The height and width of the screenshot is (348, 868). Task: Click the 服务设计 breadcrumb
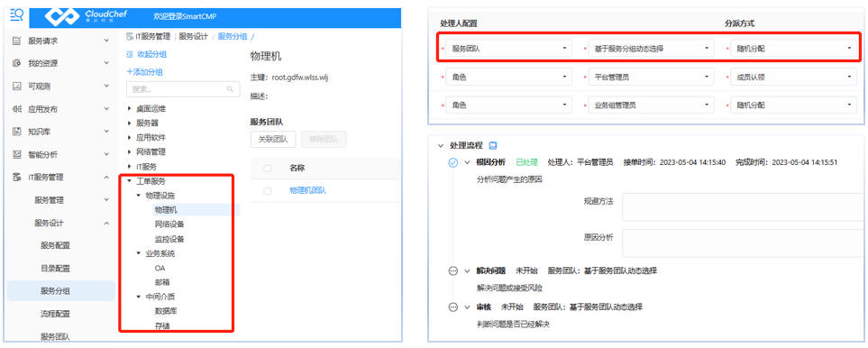click(193, 37)
